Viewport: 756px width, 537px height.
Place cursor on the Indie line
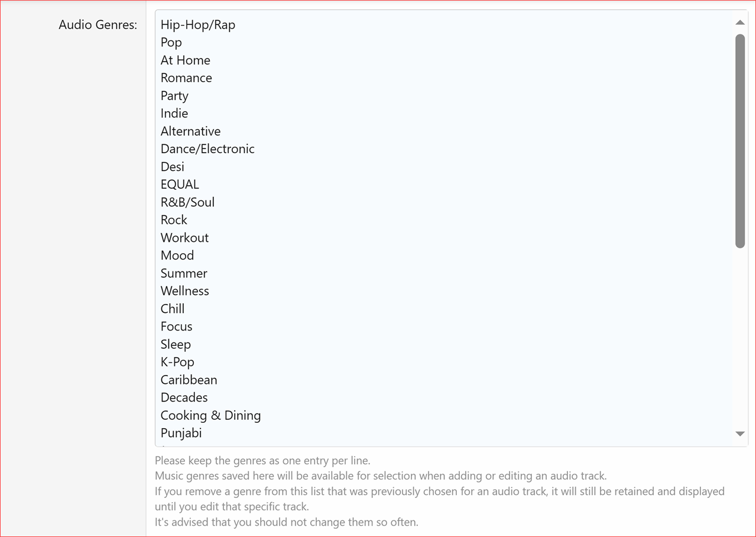pyautogui.click(x=174, y=113)
